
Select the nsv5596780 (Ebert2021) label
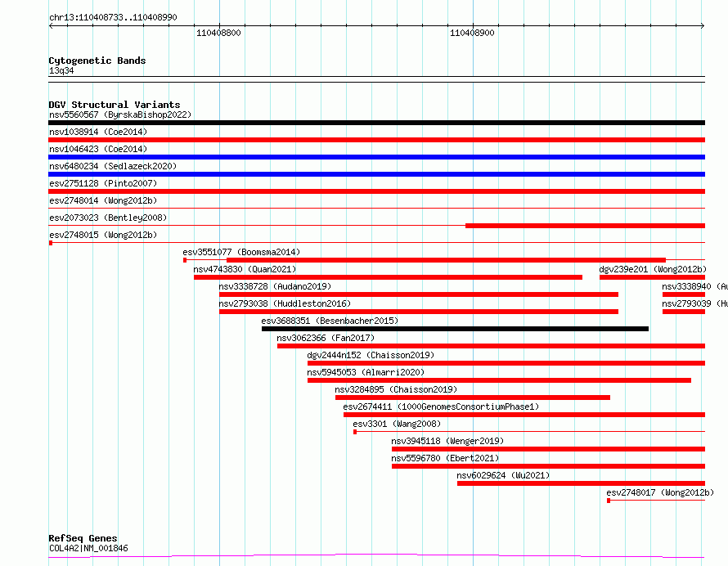coord(445,458)
